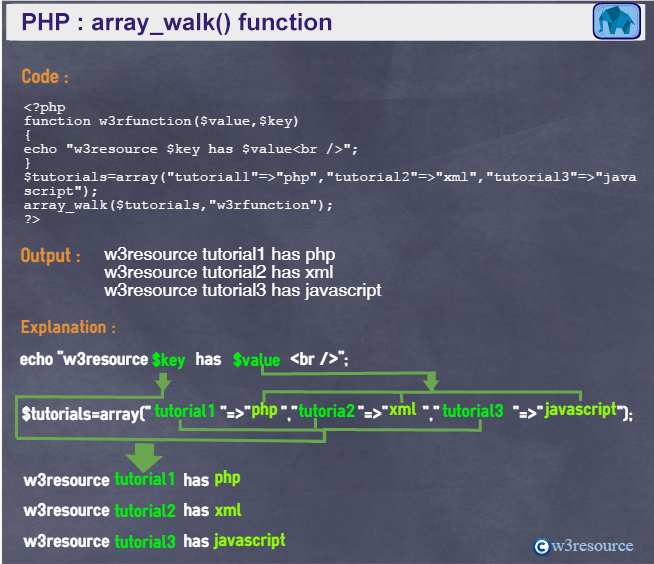Select Output line "w3resource tutorial3 has javascript"
The image size is (654, 564).
[x=243, y=290]
